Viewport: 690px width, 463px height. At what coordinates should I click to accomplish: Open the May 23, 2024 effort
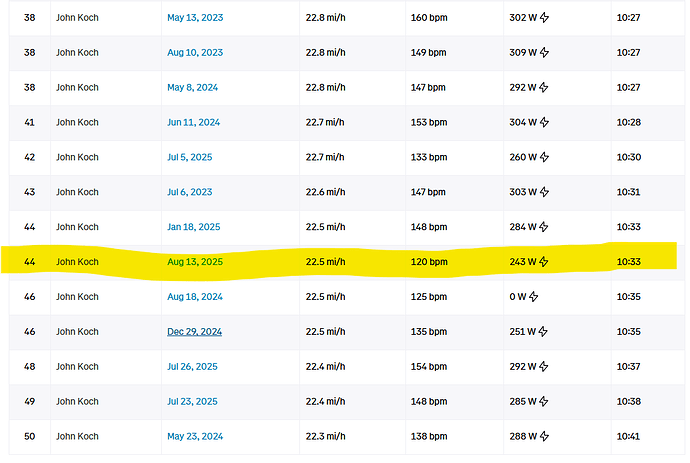coord(194,437)
